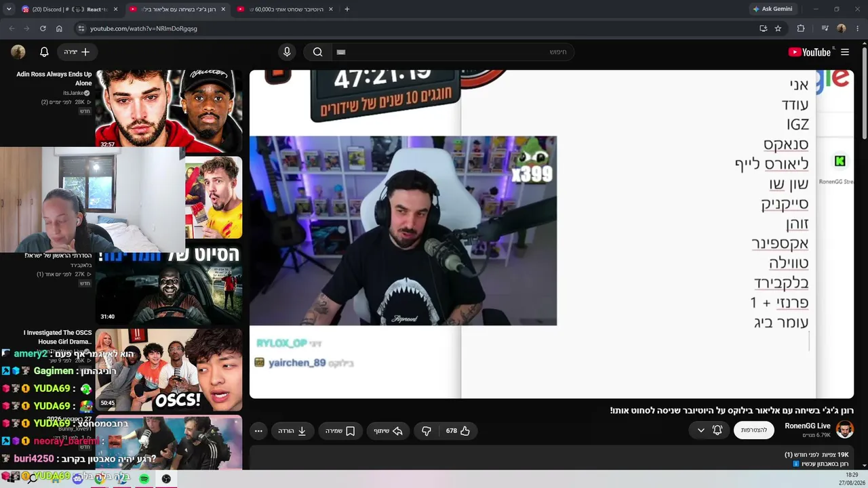Focus the address bar URL
Viewport: 868px width, 488px height.
pyautogui.click(x=144, y=28)
